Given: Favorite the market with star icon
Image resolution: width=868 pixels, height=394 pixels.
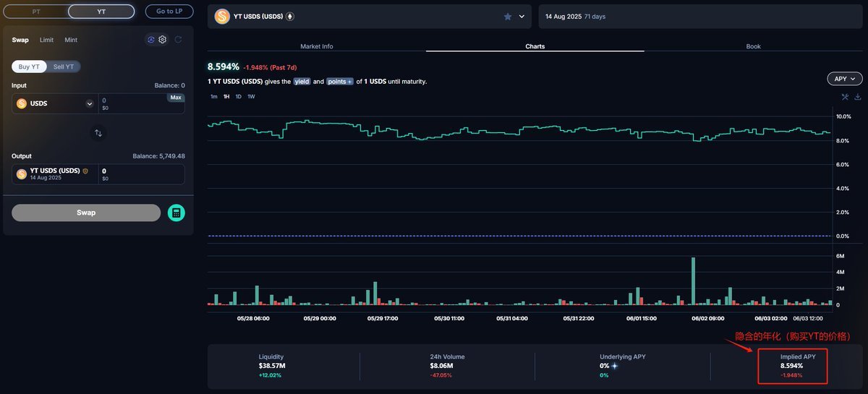Looking at the screenshot, I should coord(508,17).
